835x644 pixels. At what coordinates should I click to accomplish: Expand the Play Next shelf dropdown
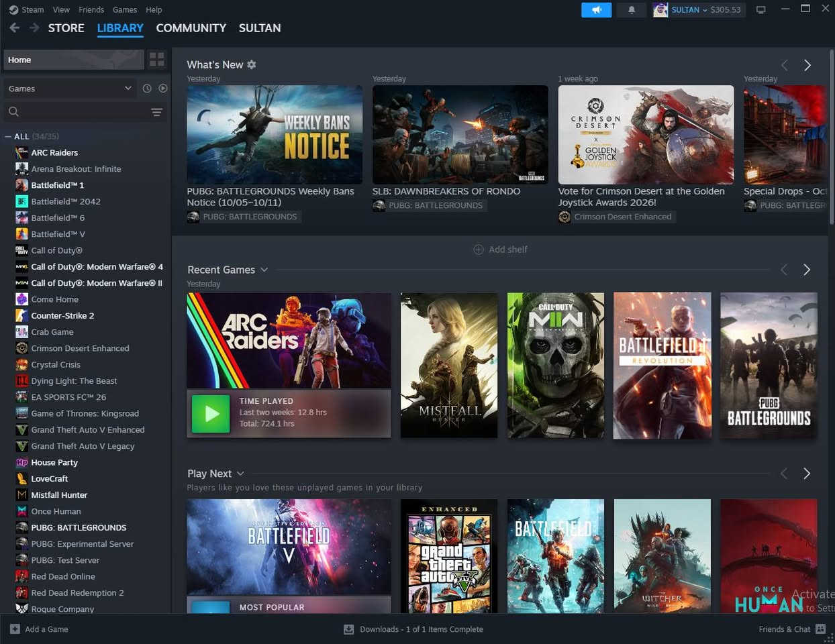click(240, 474)
